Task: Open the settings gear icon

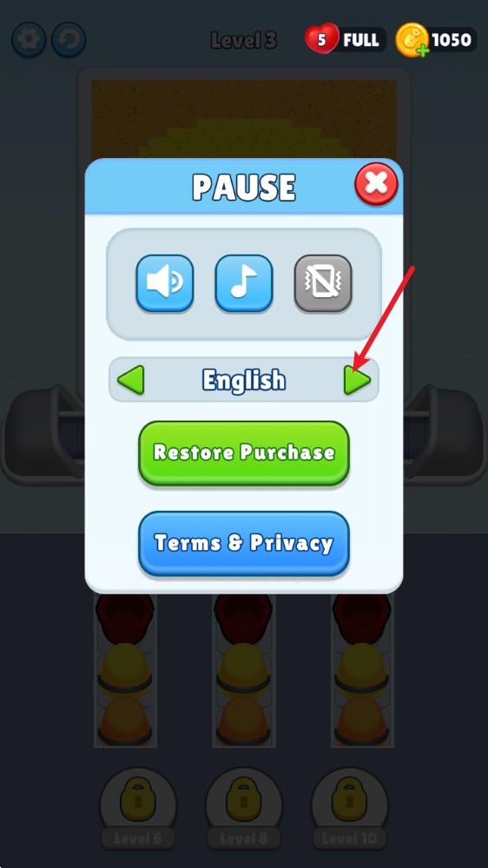Action: click(x=29, y=39)
